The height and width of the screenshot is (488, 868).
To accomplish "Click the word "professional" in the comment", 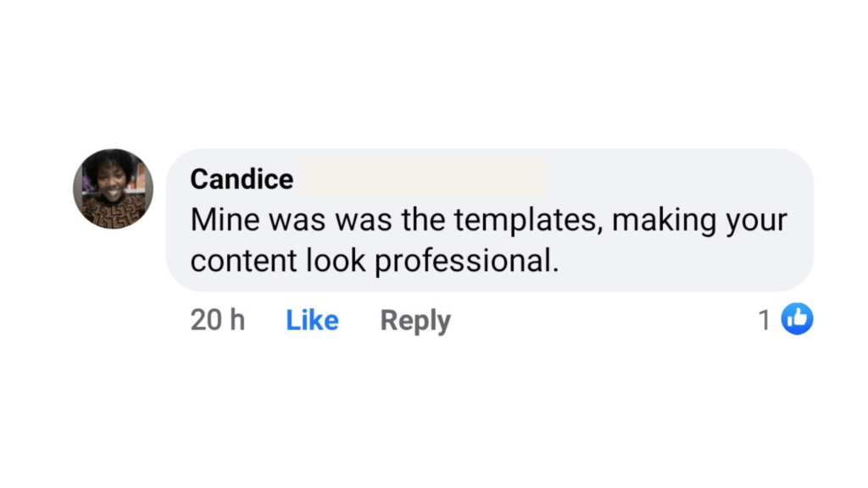I will coord(466,261).
